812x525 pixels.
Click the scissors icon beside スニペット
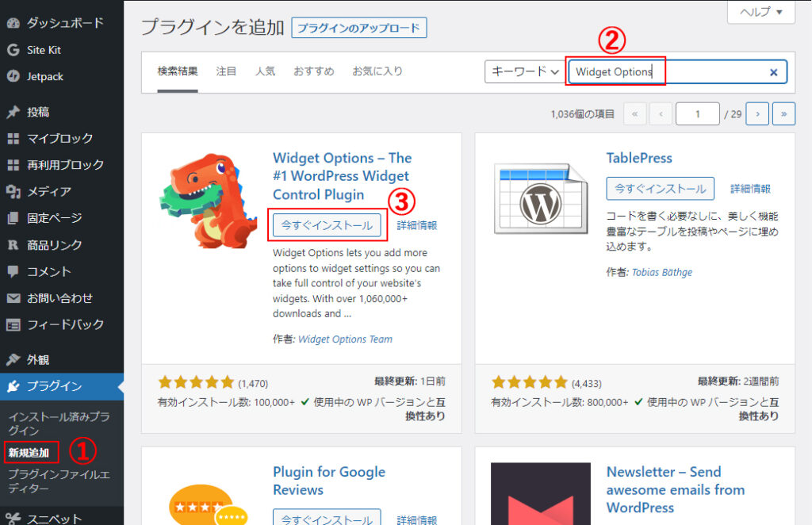click(x=13, y=519)
